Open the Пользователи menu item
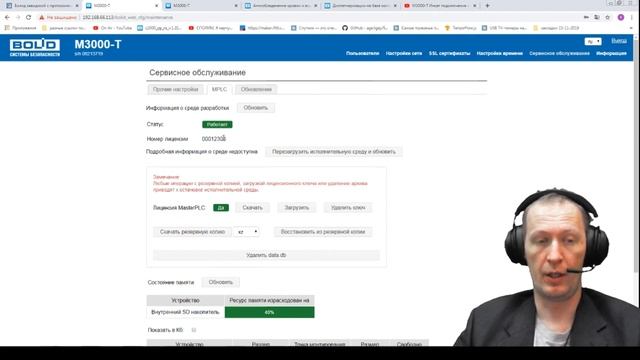 (362, 53)
